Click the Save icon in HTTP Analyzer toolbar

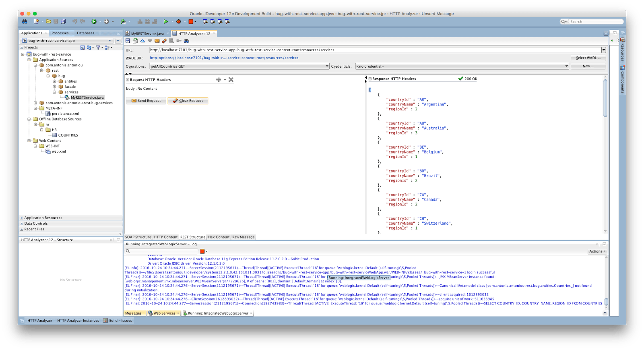click(x=128, y=41)
